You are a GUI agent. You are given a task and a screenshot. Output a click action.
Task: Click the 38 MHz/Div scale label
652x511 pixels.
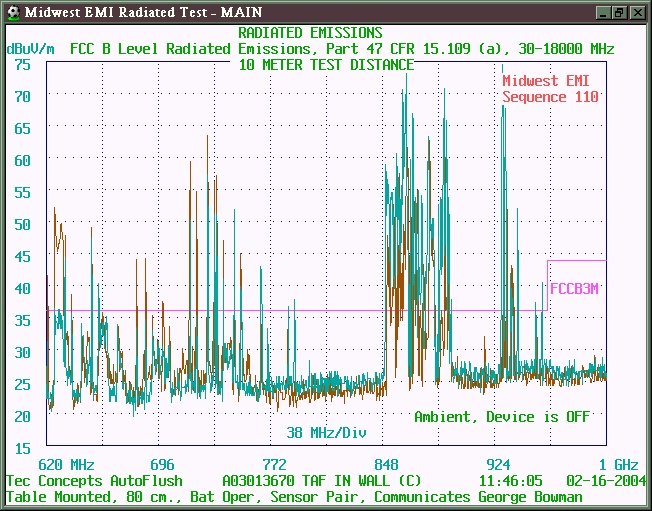click(325, 433)
